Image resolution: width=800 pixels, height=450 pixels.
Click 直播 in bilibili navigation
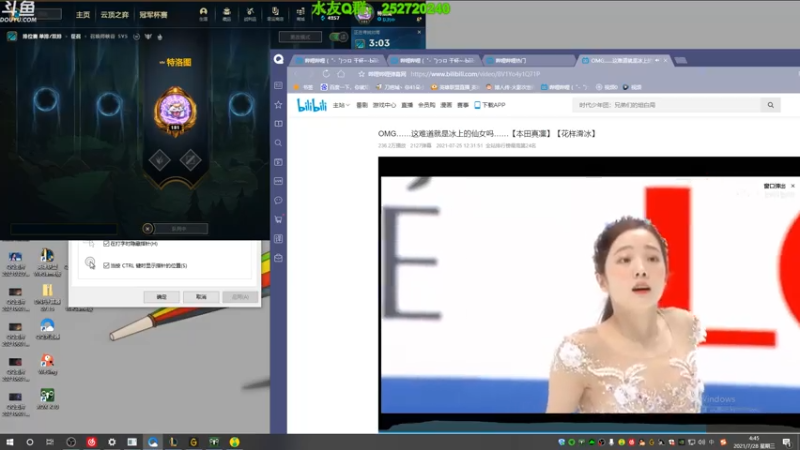tap(407, 105)
